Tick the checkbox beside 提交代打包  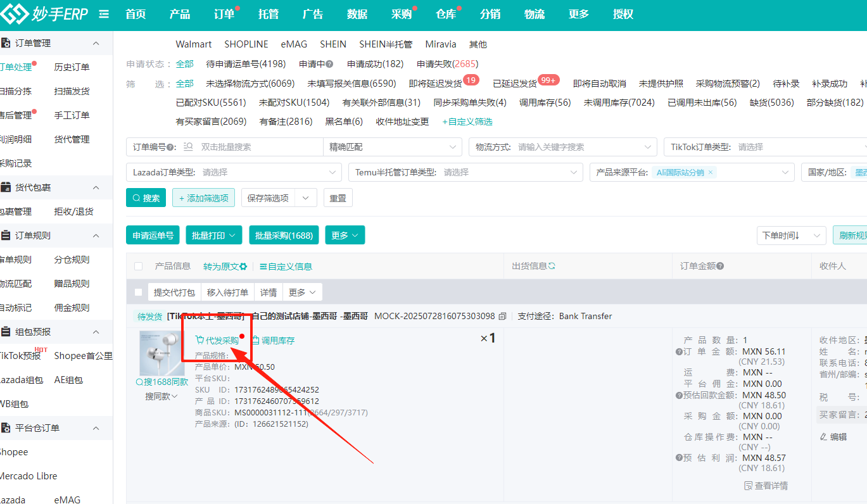tap(139, 292)
